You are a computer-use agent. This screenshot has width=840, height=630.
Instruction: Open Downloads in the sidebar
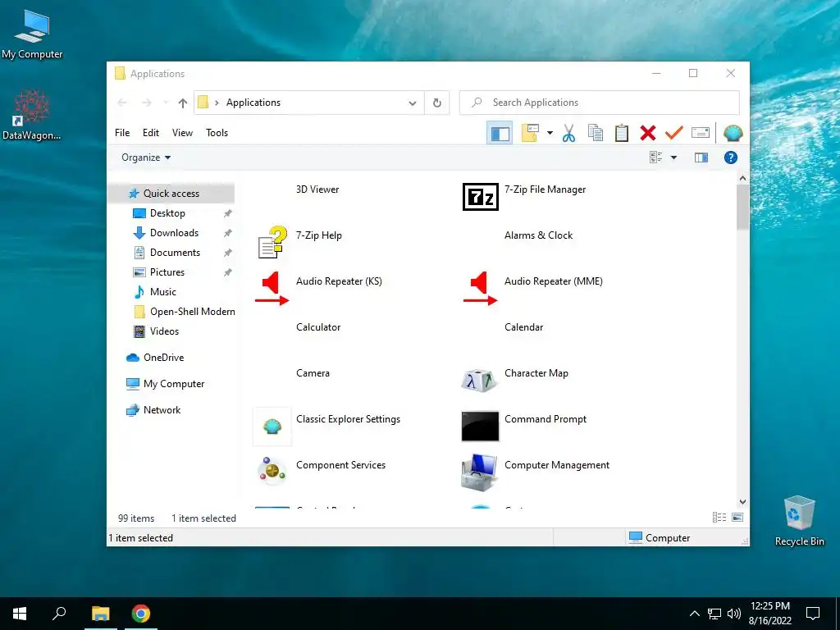pos(174,233)
